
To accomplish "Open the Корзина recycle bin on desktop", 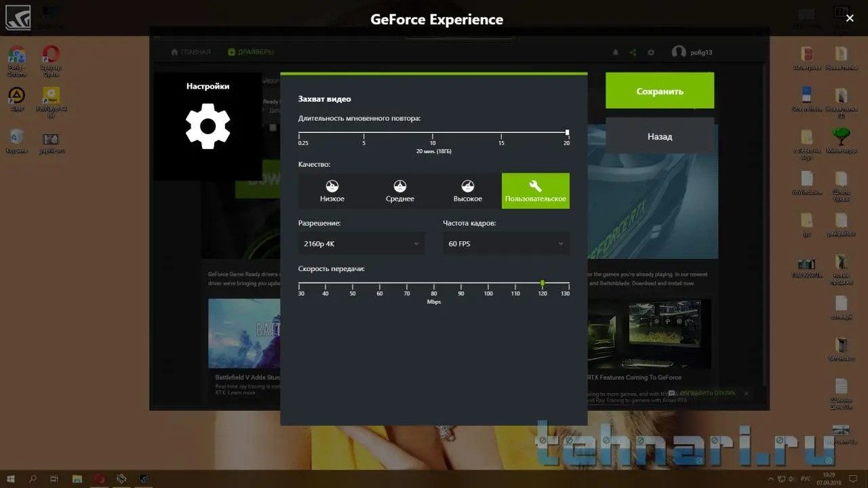I will [x=16, y=141].
